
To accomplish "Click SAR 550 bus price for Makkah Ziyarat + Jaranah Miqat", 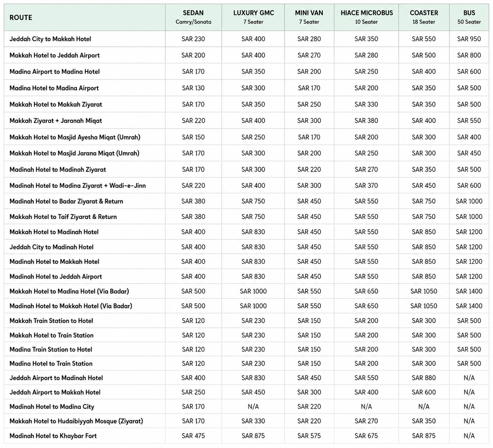I will (469, 121).
